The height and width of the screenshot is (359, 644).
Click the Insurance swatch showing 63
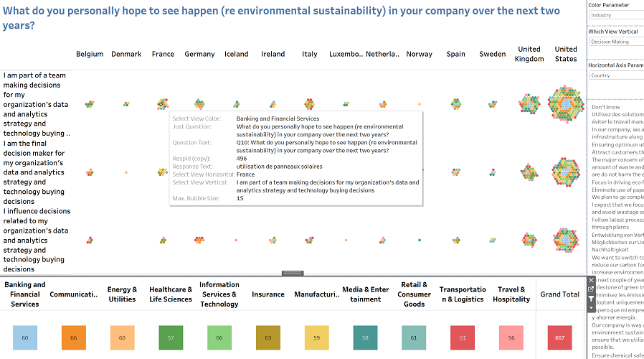point(268,337)
